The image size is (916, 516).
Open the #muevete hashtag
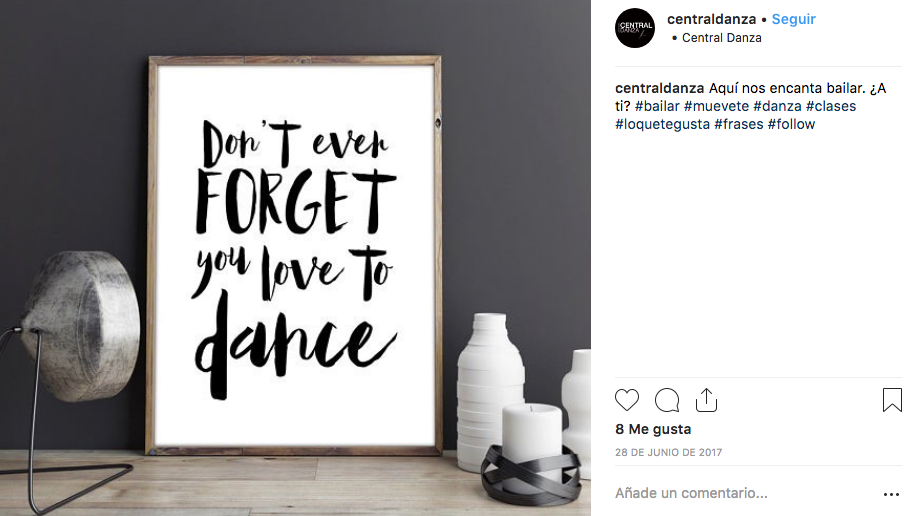click(x=716, y=106)
